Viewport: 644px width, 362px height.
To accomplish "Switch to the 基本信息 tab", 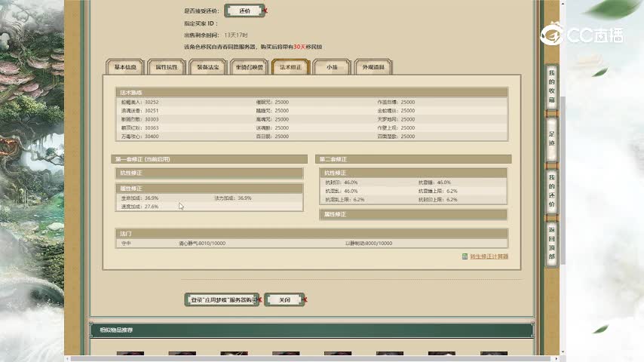I will 124,67.
